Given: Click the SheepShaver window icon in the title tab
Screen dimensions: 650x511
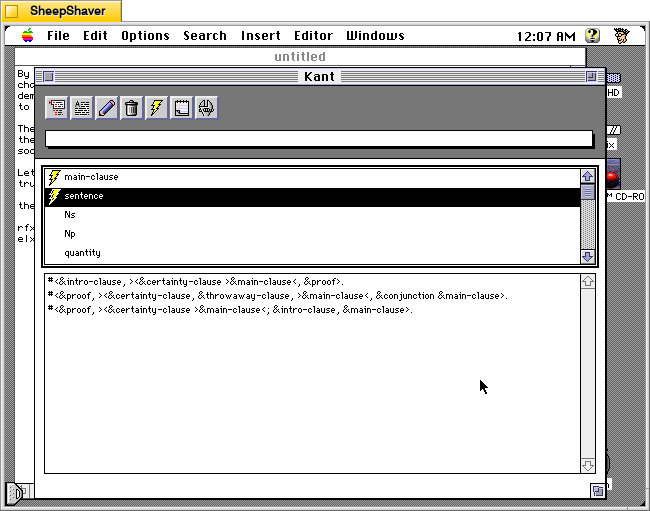Looking at the screenshot, I should point(12,11).
